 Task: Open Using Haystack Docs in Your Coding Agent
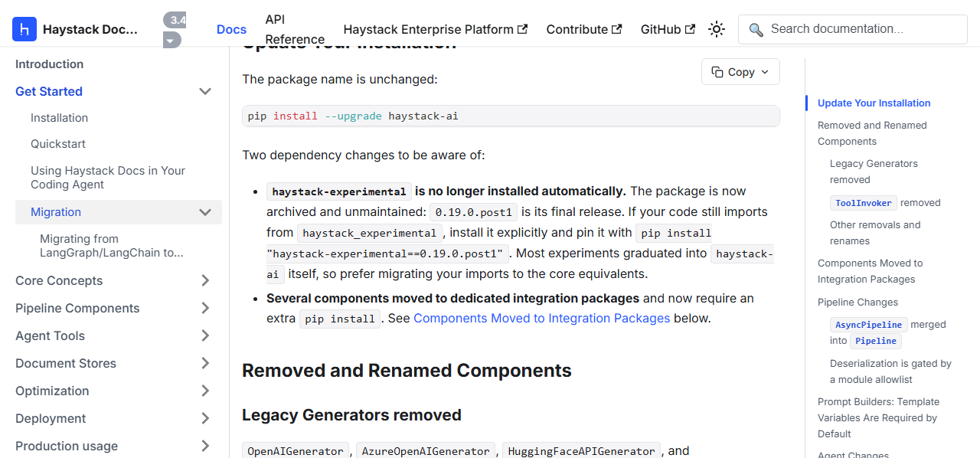108,178
